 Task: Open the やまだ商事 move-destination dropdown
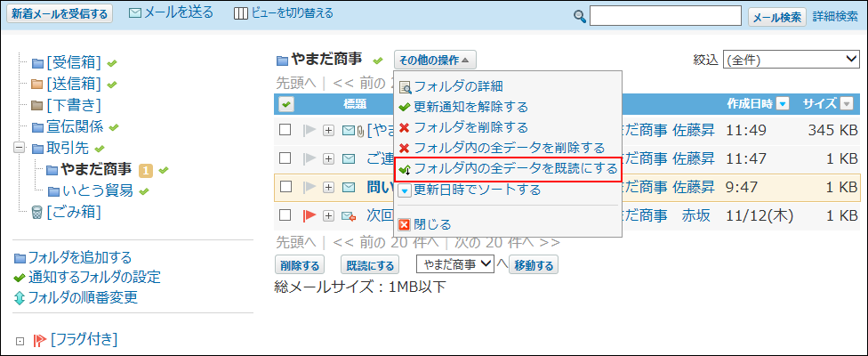[x=455, y=264]
